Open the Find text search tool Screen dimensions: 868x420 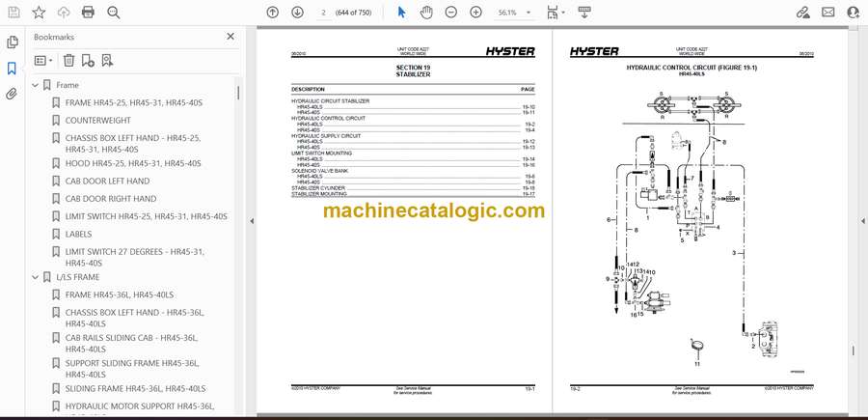pos(114,13)
